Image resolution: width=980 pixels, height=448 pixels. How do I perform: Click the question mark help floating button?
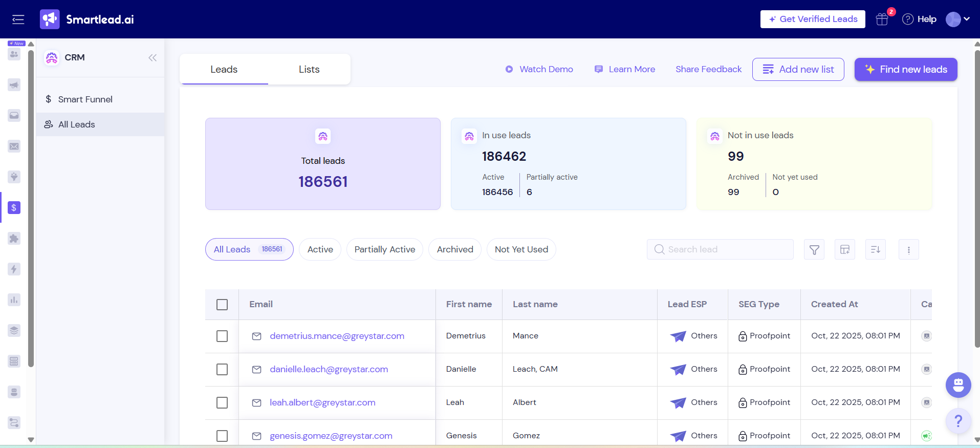(959, 421)
